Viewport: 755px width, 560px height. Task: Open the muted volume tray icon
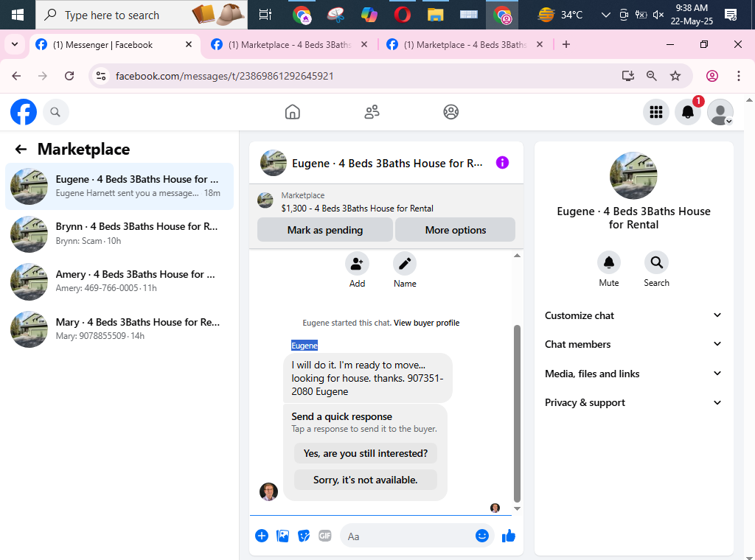pyautogui.click(x=658, y=15)
